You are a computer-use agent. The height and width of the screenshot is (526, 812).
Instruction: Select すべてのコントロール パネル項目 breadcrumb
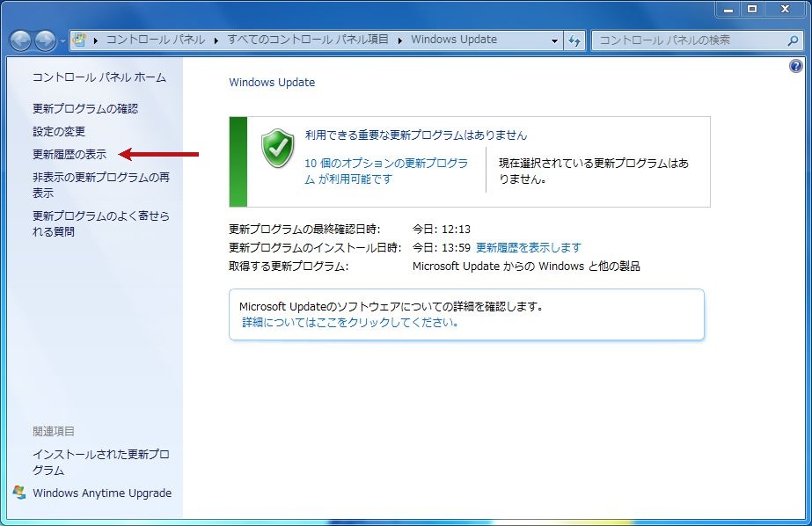308,40
